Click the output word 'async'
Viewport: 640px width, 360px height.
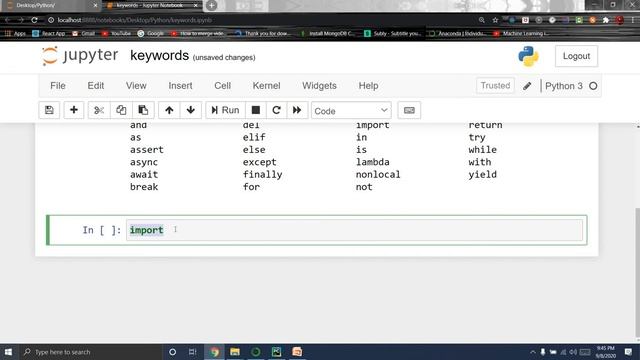(x=144, y=162)
